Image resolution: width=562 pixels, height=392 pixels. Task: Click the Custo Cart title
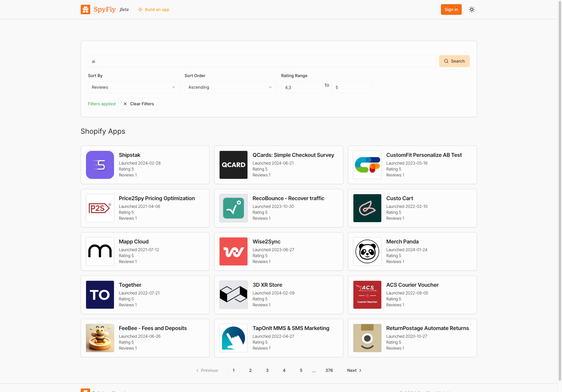399,198
